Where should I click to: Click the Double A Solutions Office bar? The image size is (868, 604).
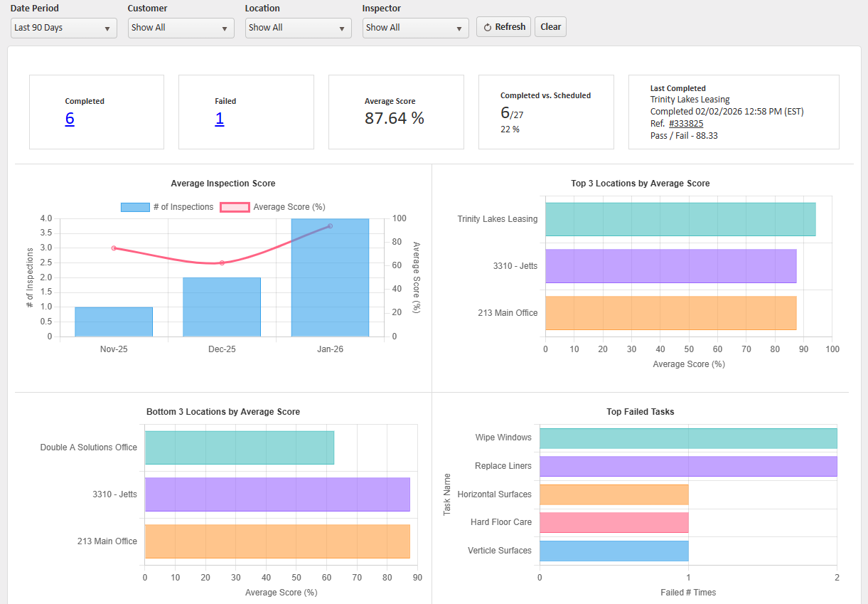240,447
